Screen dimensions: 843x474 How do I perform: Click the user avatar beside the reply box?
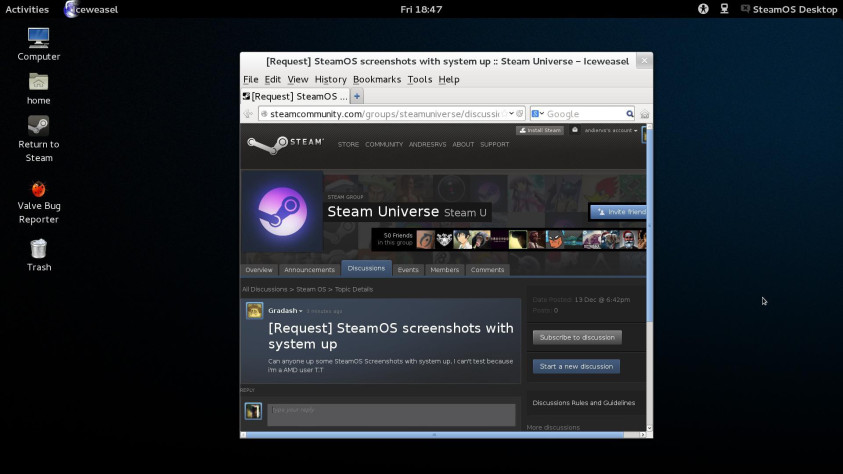click(x=253, y=411)
